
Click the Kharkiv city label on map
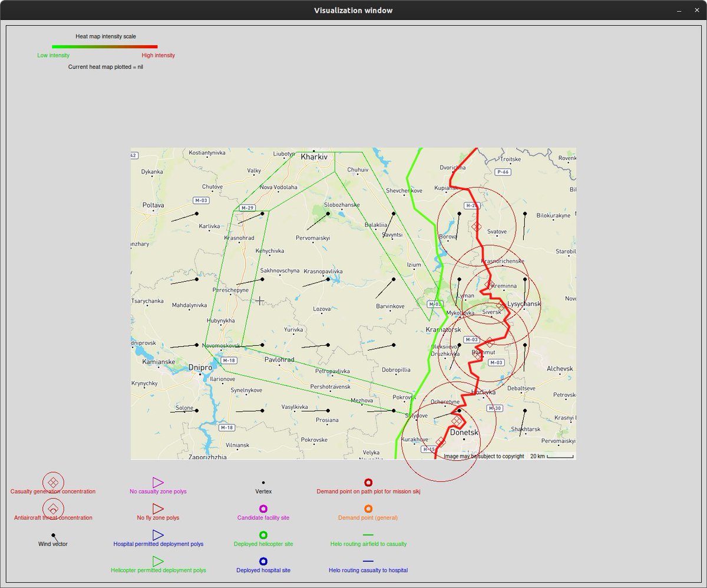pos(313,157)
